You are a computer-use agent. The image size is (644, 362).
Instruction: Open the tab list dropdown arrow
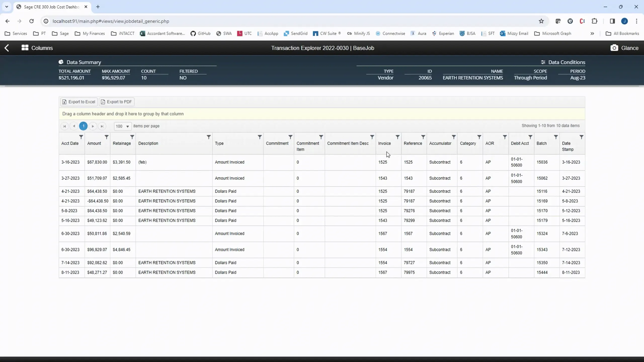coord(7,7)
